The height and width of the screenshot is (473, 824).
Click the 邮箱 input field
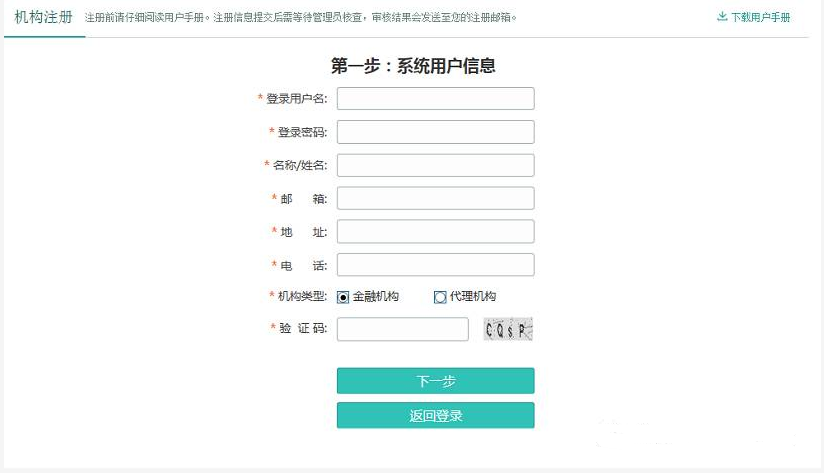[x=436, y=198]
